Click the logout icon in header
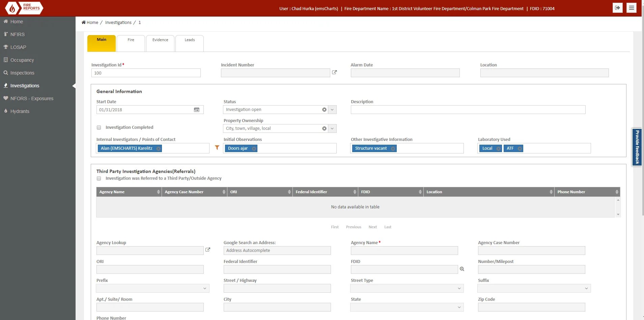This screenshot has height=320, width=644. click(x=617, y=8)
